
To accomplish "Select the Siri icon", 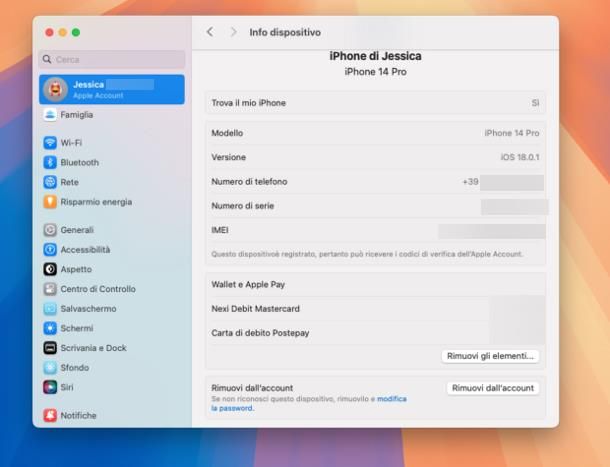I will pyautogui.click(x=50, y=387).
